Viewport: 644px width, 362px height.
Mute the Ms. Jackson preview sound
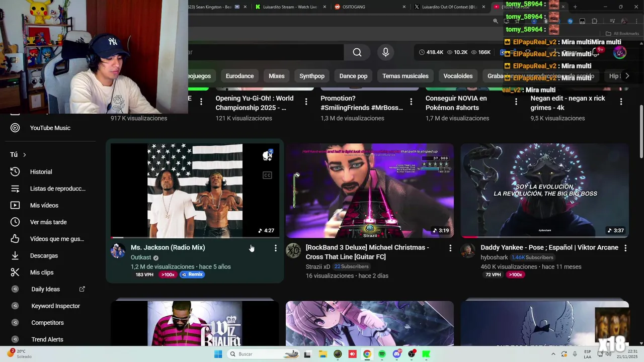[267, 155]
